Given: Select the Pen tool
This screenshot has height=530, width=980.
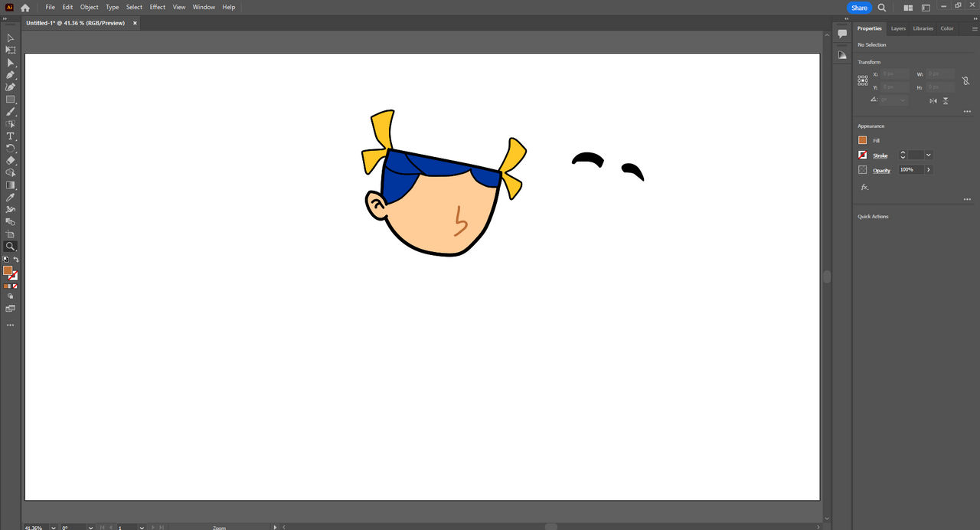Looking at the screenshot, I should [x=11, y=74].
